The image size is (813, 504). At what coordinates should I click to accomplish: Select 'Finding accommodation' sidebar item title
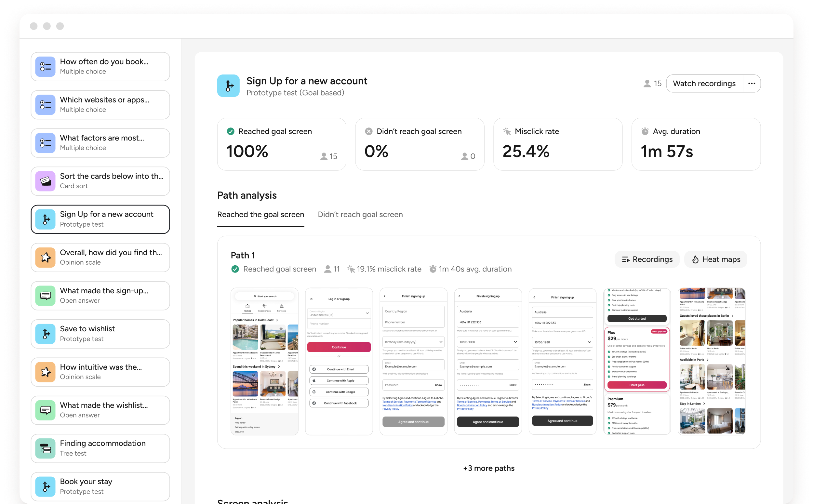[x=103, y=443]
